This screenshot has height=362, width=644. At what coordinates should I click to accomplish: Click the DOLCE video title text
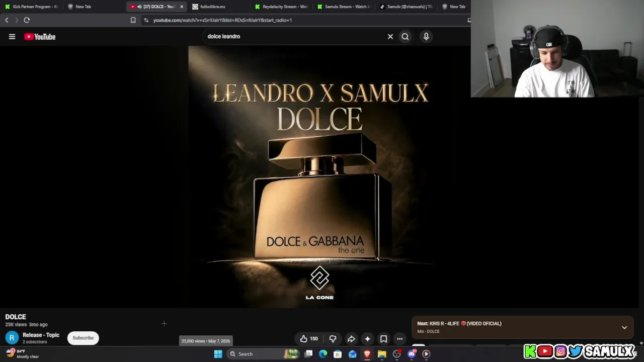(x=16, y=317)
